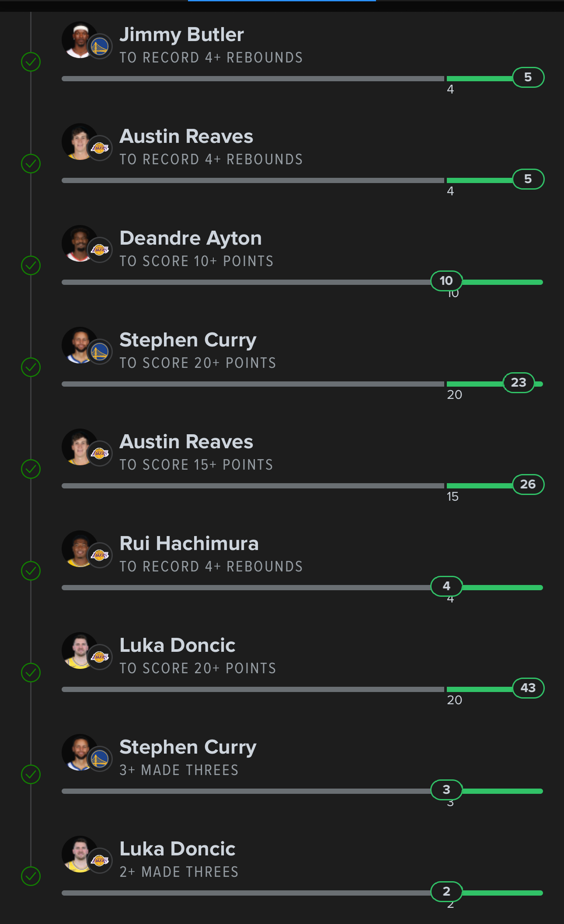The image size is (564, 924).
Task: Click checkmark for Luka Doncic made threes
Action: tap(31, 876)
